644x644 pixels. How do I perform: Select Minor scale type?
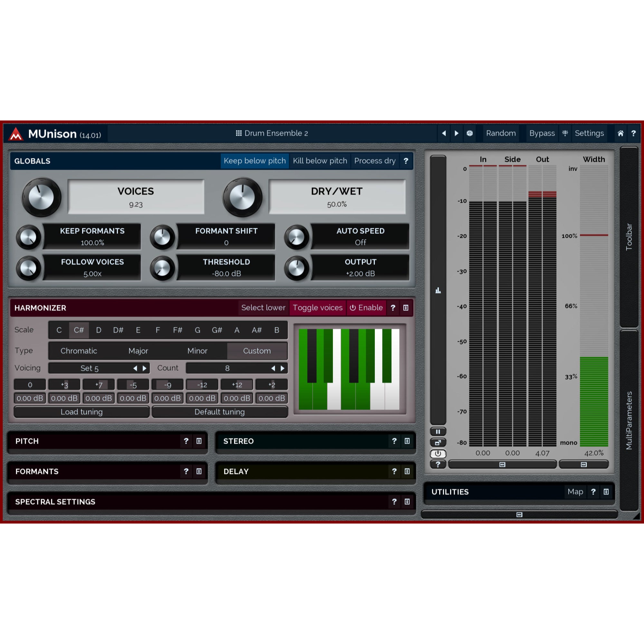(197, 351)
